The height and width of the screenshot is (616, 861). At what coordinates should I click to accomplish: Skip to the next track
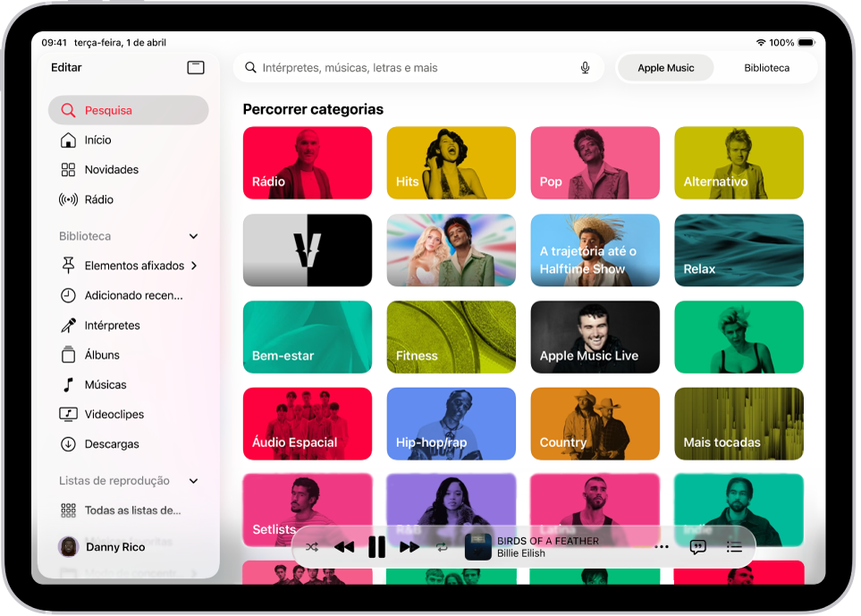coord(409,547)
